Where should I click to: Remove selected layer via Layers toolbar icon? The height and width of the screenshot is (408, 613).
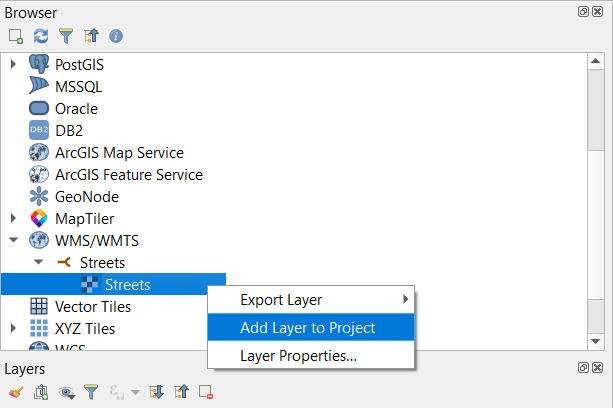click(207, 391)
